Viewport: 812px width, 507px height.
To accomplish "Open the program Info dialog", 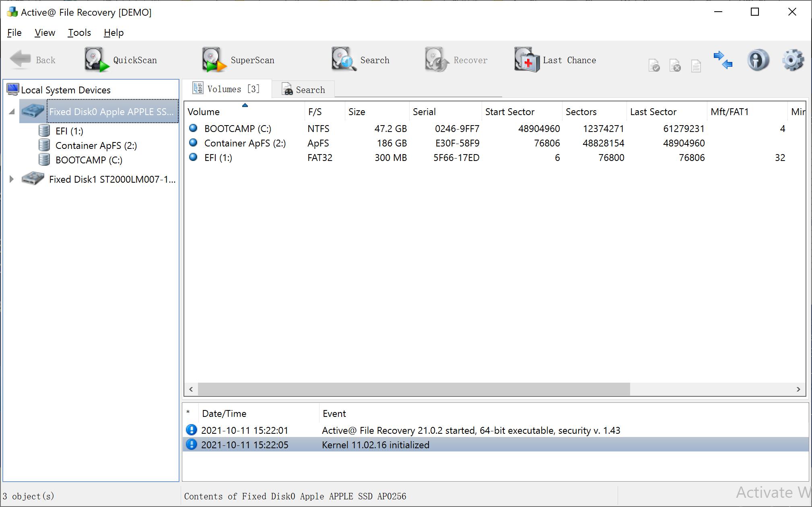I will pyautogui.click(x=758, y=60).
